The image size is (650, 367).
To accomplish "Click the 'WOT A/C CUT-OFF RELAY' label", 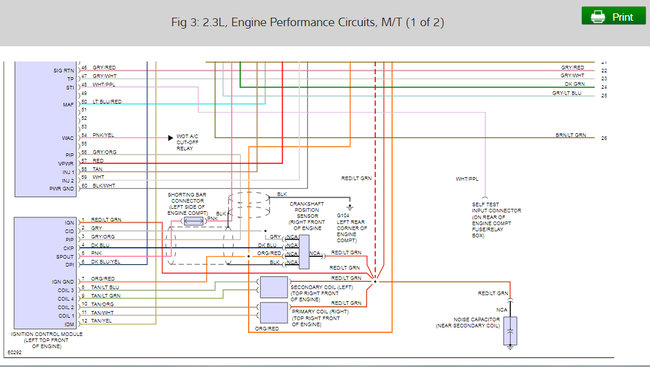I will (x=187, y=142).
